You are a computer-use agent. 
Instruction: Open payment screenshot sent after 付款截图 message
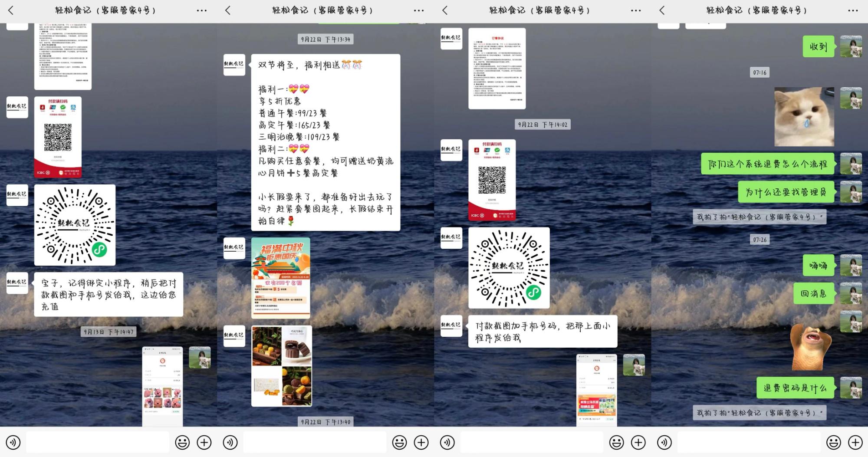point(596,390)
